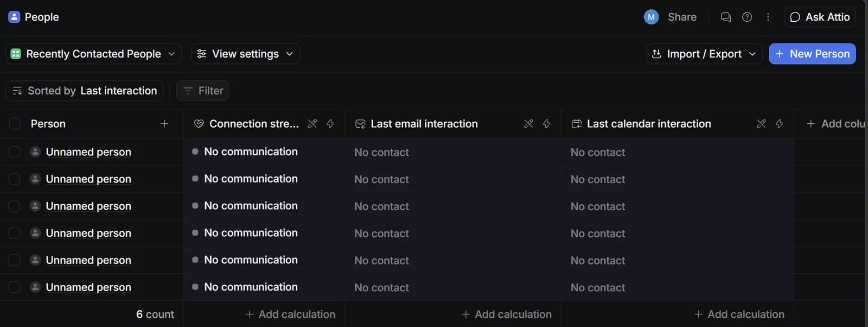Expand the View settings dropdown
The image size is (868, 327).
tap(245, 54)
